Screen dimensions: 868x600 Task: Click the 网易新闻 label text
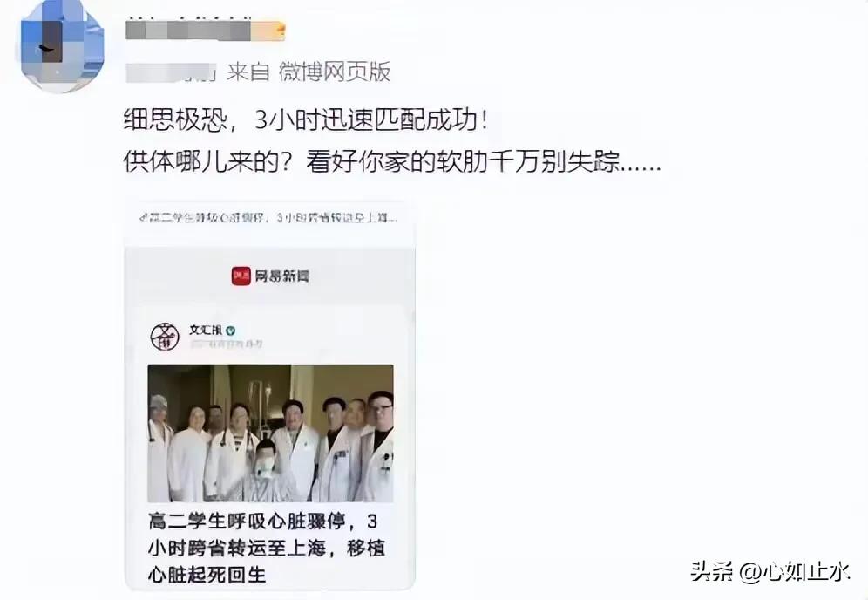(x=281, y=276)
